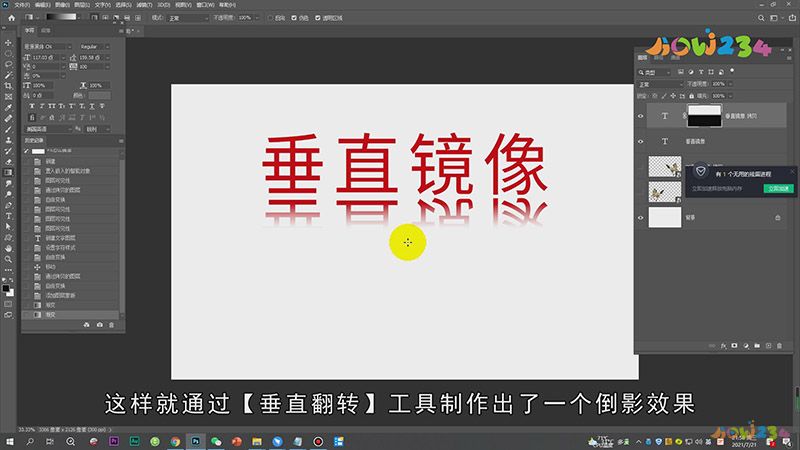Open the language 美国英语 dropdown
Viewport: 800px width, 450px height.
point(48,129)
